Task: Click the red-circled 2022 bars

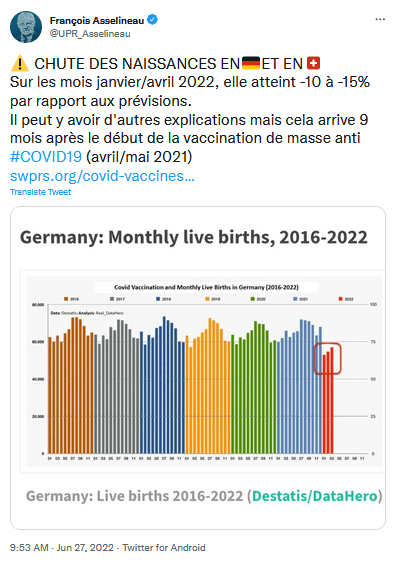Action: coord(327,358)
